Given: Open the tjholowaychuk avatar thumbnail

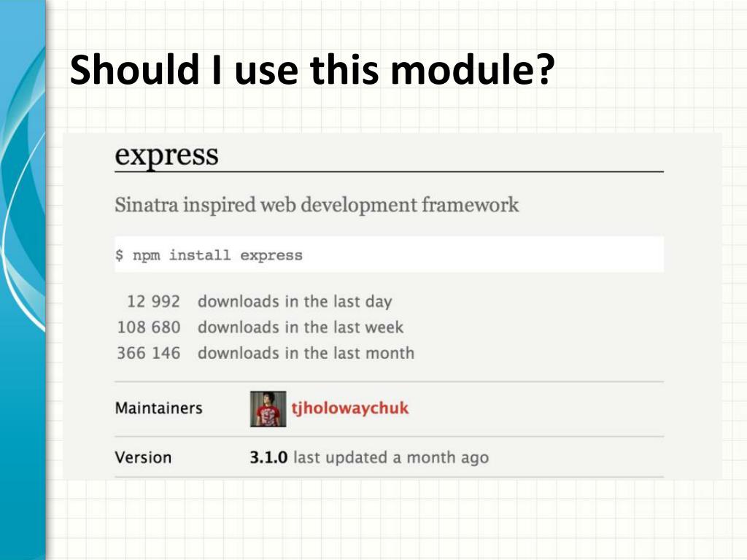Looking at the screenshot, I should coord(268,409).
